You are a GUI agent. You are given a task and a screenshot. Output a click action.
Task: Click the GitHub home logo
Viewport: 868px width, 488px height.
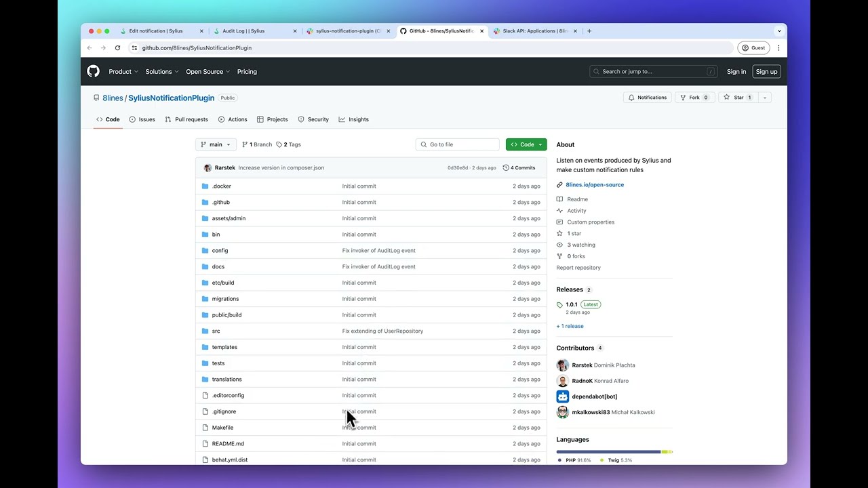click(x=93, y=71)
